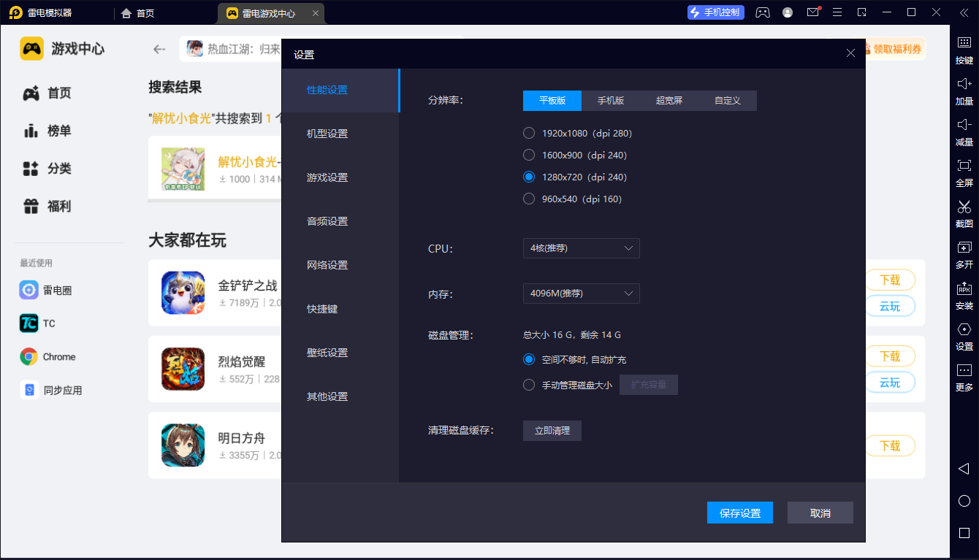Image resolution: width=979 pixels, height=560 pixels.
Task: Click the 安装 APK install icon
Action: (964, 289)
